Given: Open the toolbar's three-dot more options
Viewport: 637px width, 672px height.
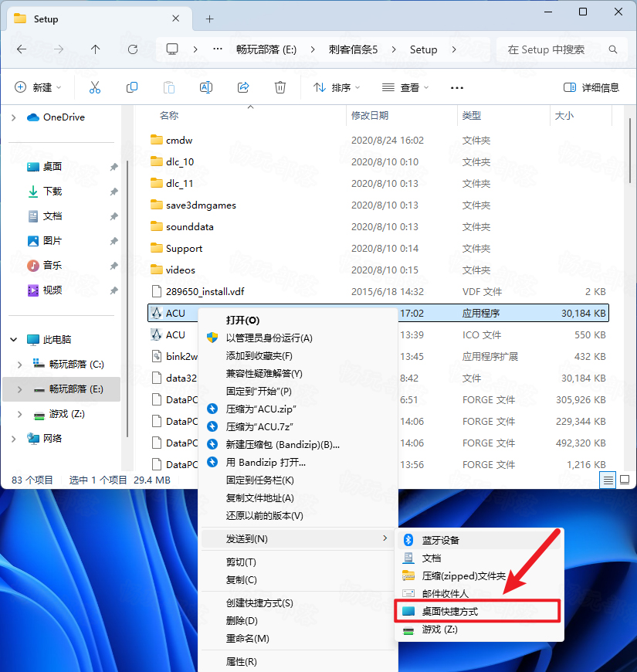Looking at the screenshot, I should [457, 88].
